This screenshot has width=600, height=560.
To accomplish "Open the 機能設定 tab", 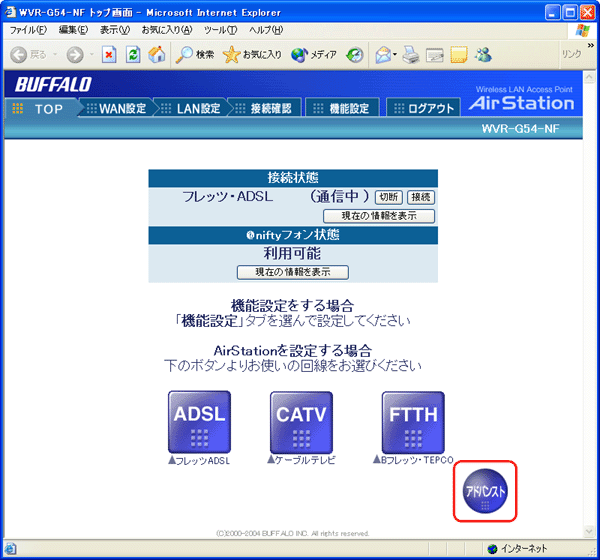I will [x=343, y=109].
